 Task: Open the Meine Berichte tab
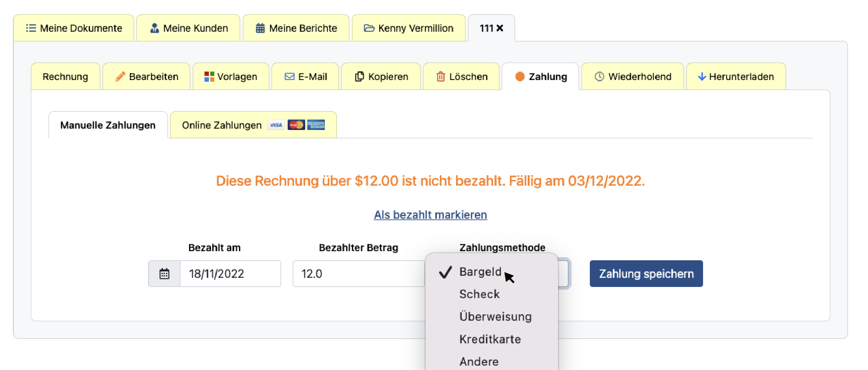[296, 28]
